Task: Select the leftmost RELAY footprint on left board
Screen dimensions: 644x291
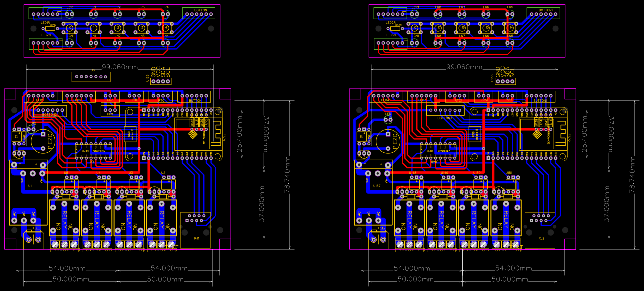Action: [x=65, y=218]
